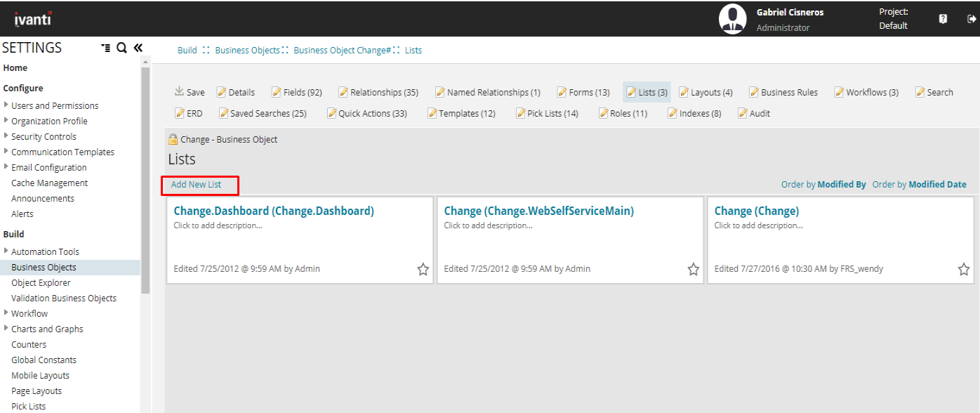Open Validation Business Objects in sidebar
Screen dimensions: 980x413
point(64,298)
